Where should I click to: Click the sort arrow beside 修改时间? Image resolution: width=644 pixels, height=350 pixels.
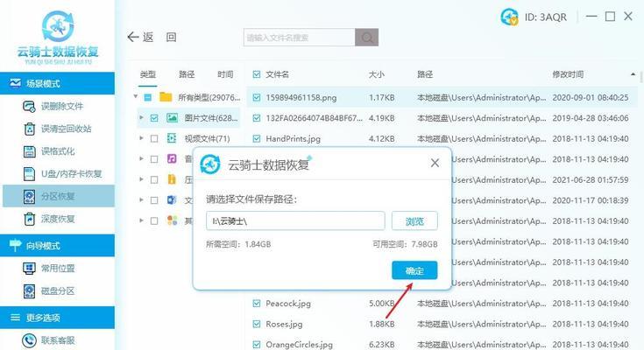click(x=633, y=74)
